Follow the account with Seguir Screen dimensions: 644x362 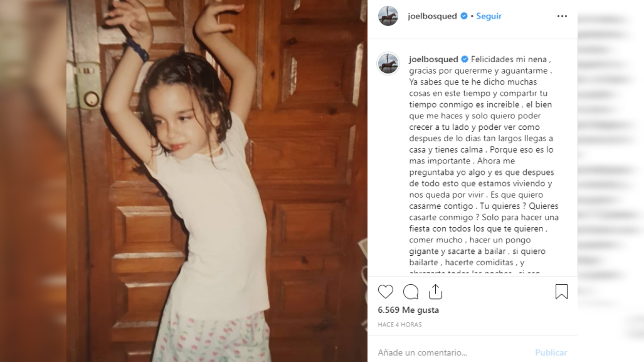click(x=489, y=16)
